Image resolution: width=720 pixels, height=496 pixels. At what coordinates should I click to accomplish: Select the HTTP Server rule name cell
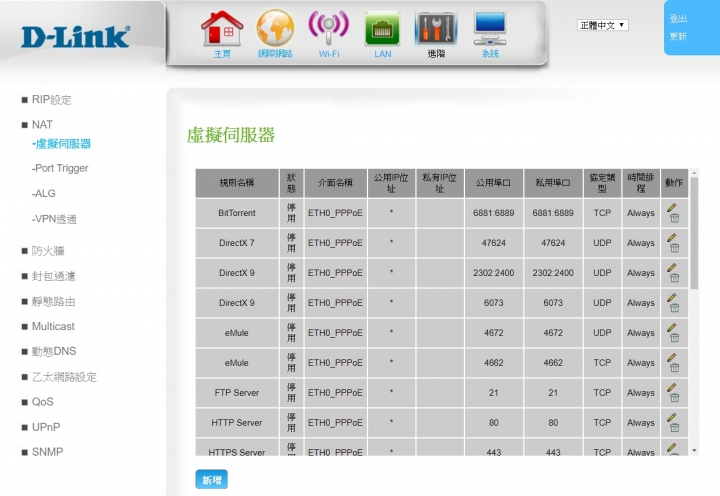[x=237, y=423]
